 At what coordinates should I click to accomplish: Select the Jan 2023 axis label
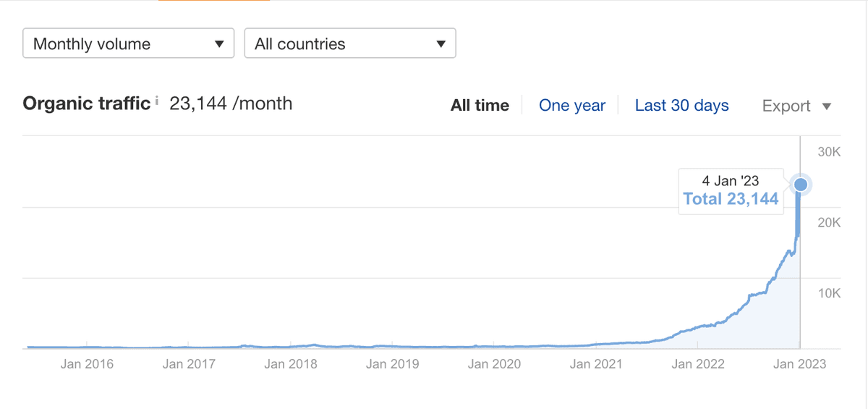coord(799,364)
